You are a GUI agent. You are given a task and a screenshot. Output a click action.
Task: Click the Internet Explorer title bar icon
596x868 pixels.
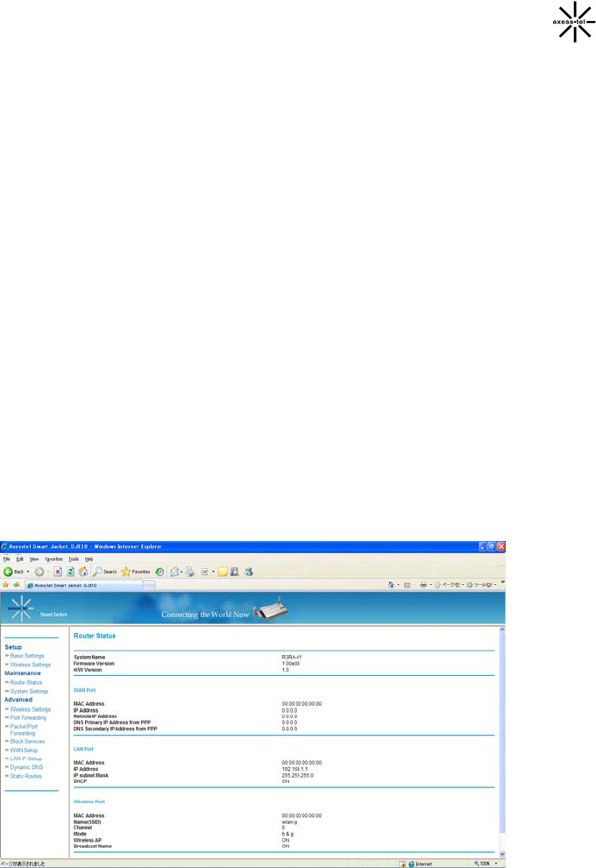(x=4, y=546)
